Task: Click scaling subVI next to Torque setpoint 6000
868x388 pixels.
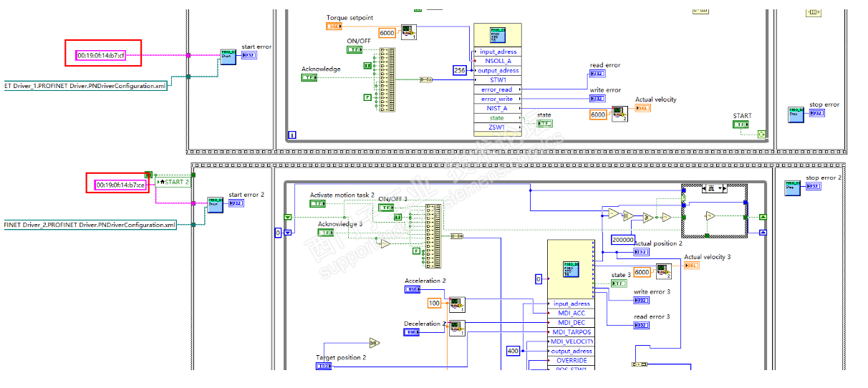Action: pyautogui.click(x=408, y=32)
